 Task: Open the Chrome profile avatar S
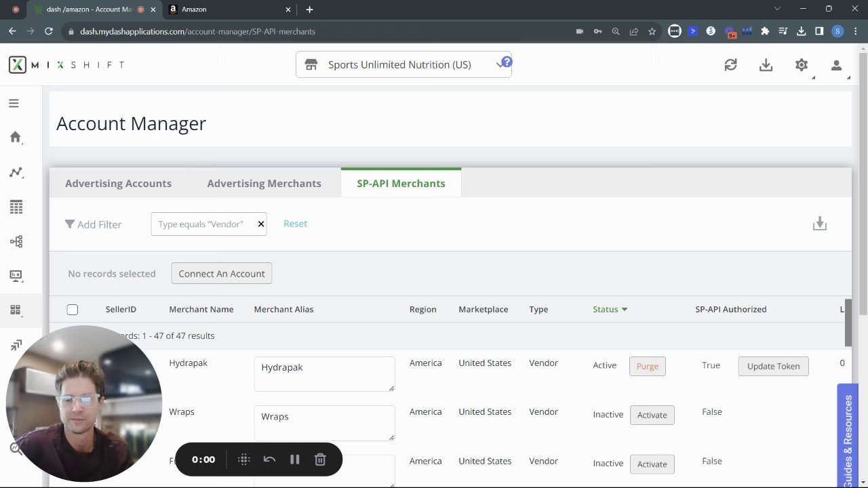(x=837, y=31)
